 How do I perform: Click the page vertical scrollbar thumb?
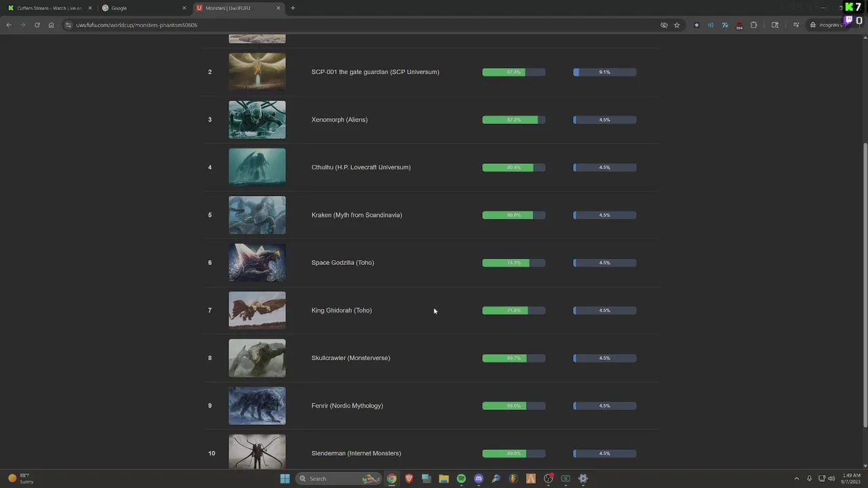[865, 285]
